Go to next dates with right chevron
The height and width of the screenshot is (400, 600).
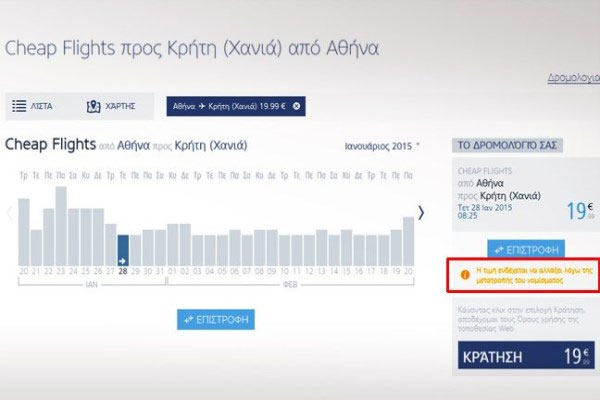[x=421, y=212]
